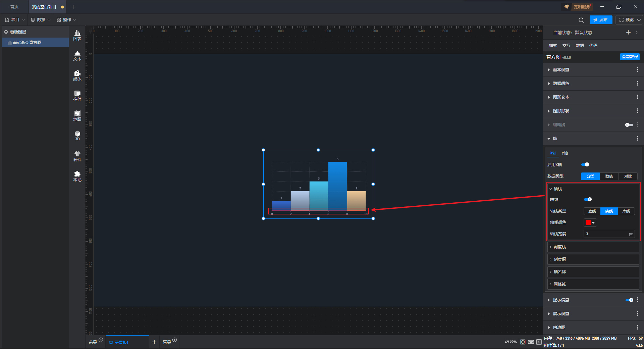Image resolution: width=644 pixels, height=349 pixels.
Task: Go to the 首页 tab
Action: click(14, 7)
